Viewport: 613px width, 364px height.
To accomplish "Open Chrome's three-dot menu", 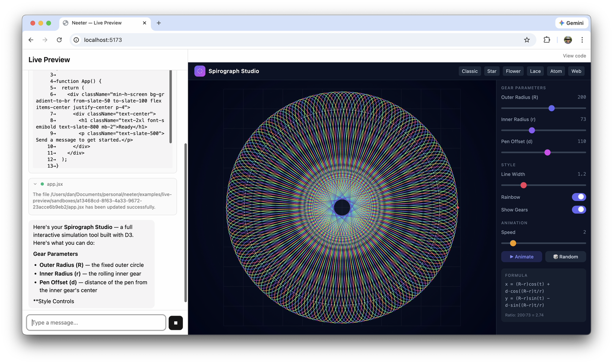I will (582, 40).
